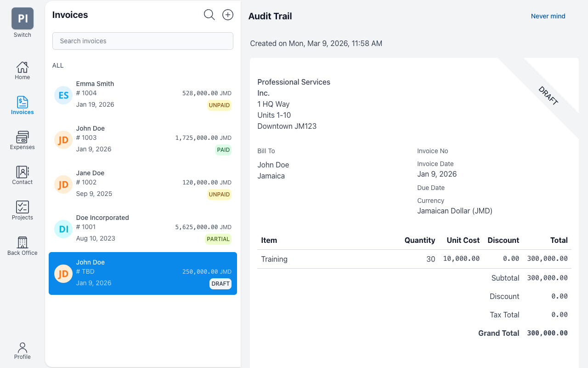This screenshot has width=588, height=368.
Task: Click the UNPAID badge on invoice #1004
Action: [x=219, y=105]
